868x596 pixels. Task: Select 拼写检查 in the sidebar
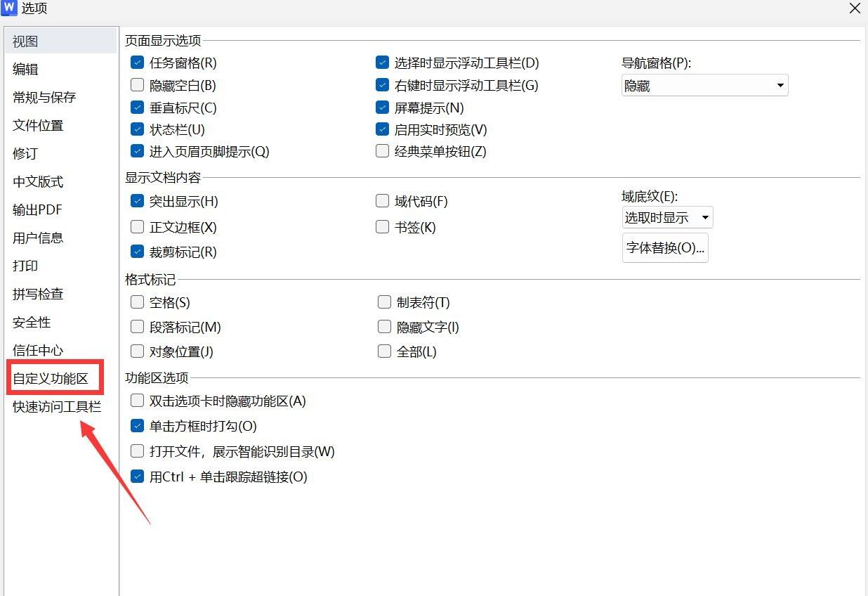(x=37, y=294)
